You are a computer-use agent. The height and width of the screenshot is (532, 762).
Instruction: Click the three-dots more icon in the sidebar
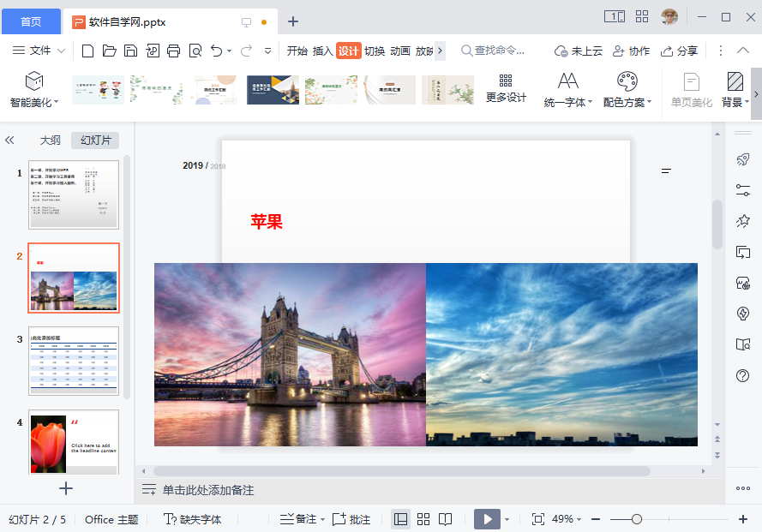pyautogui.click(x=742, y=488)
